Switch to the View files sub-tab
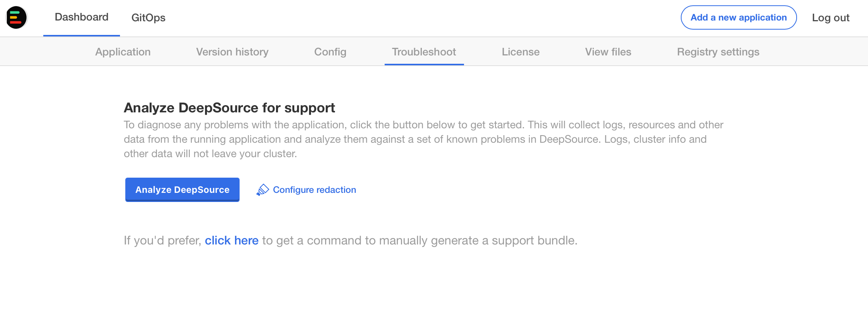Screen dimensions: 868x309 pos(608,52)
